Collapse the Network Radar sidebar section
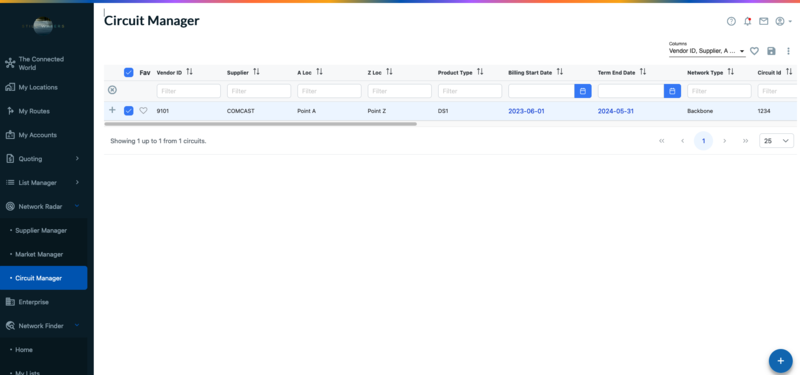The width and height of the screenshot is (800, 375). click(44, 207)
